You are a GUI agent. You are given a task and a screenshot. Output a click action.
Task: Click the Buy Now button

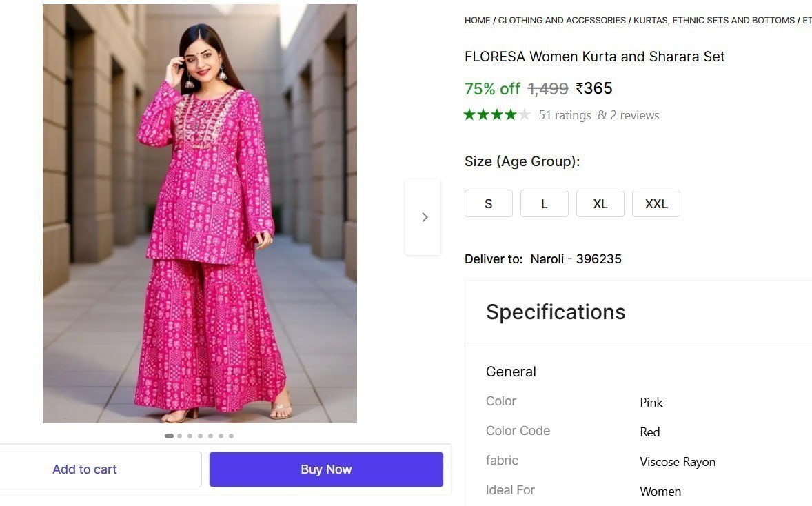point(326,469)
